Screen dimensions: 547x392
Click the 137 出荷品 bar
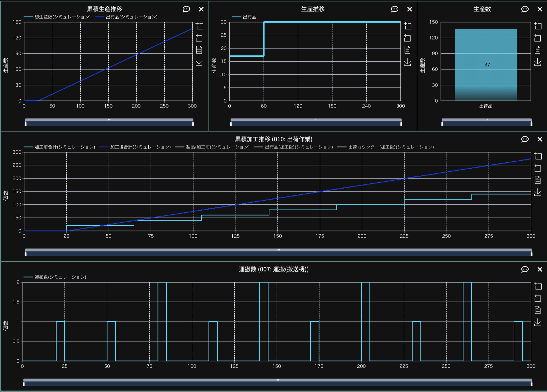click(485, 65)
